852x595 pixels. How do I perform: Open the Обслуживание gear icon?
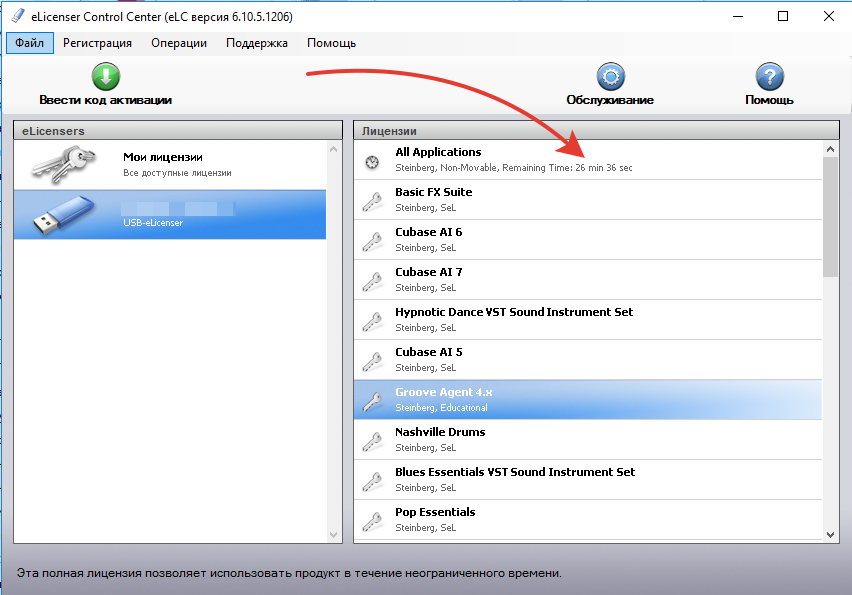click(x=611, y=77)
